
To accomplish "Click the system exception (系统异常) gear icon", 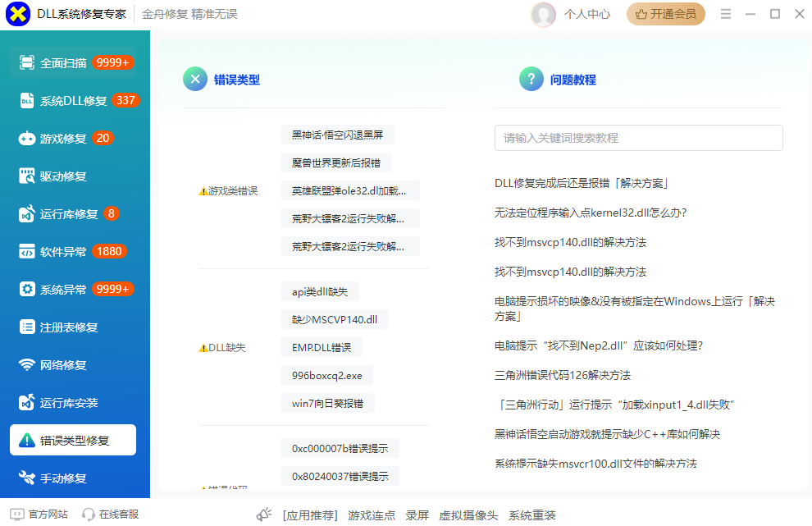I will pos(27,290).
